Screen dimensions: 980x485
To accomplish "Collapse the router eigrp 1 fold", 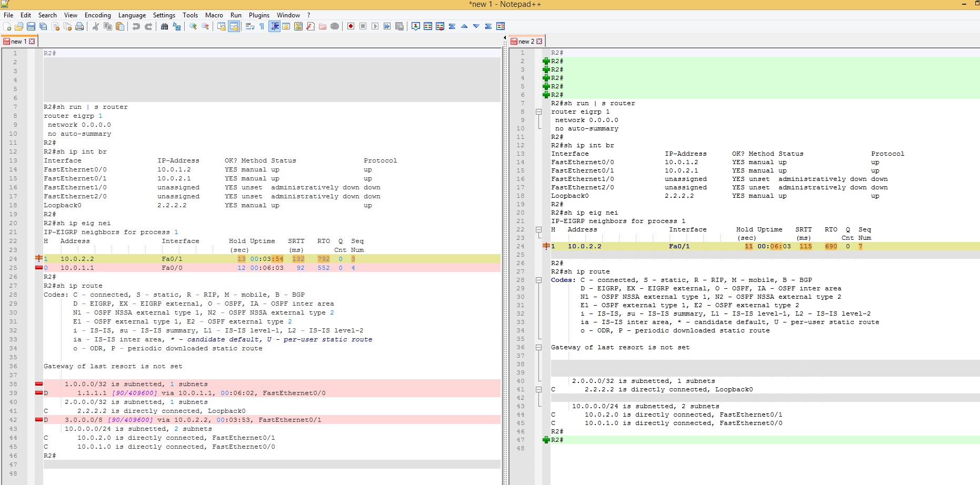I will pyautogui.click(x=538, y=112).
